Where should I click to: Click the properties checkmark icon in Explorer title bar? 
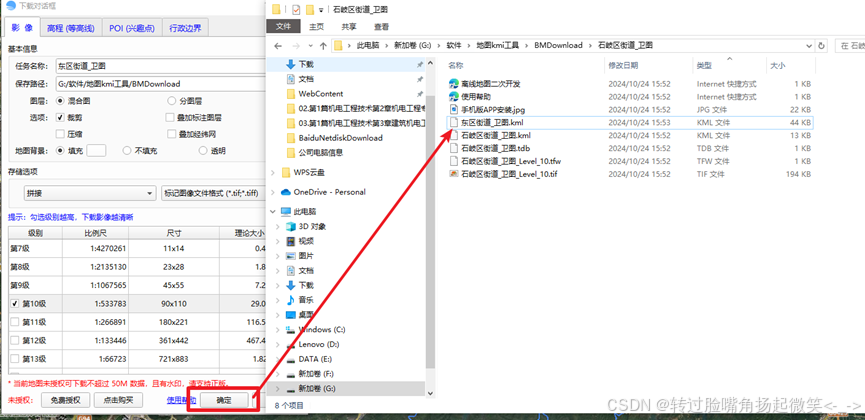pos(297,9)
